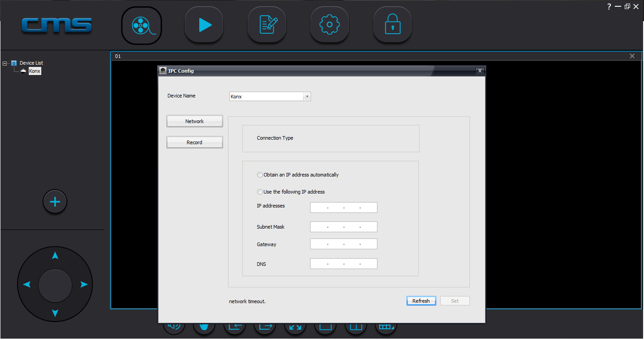The width and height of the screenshot is (644, 340).
Task: Switch to single-window layout in bottom toolbar
Action: 325,327
